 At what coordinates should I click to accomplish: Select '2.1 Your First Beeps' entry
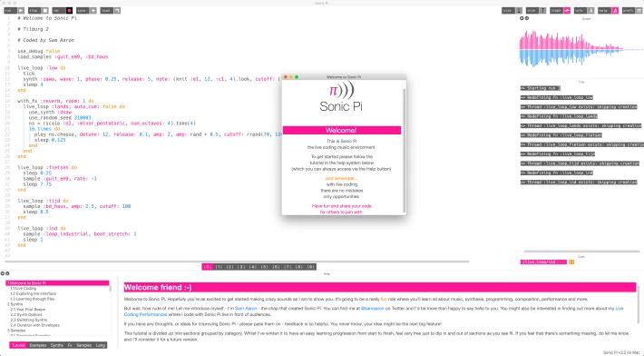[x=57, y=310]
